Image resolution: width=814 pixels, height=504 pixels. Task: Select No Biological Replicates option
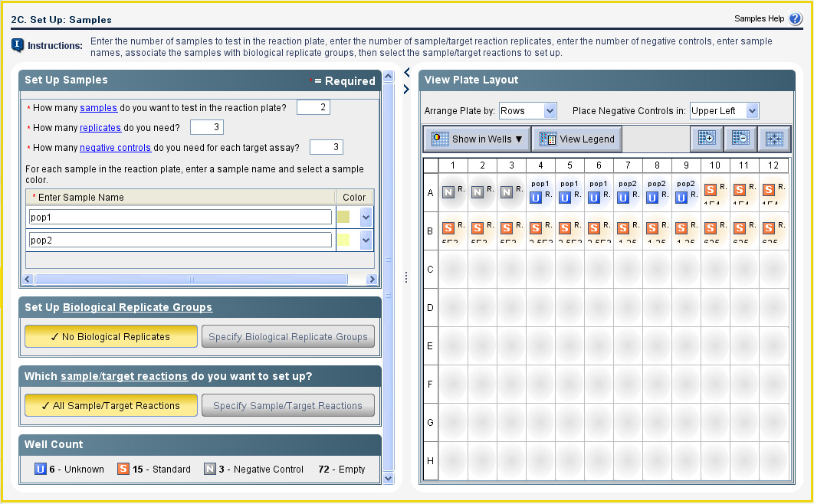(111, 336)
